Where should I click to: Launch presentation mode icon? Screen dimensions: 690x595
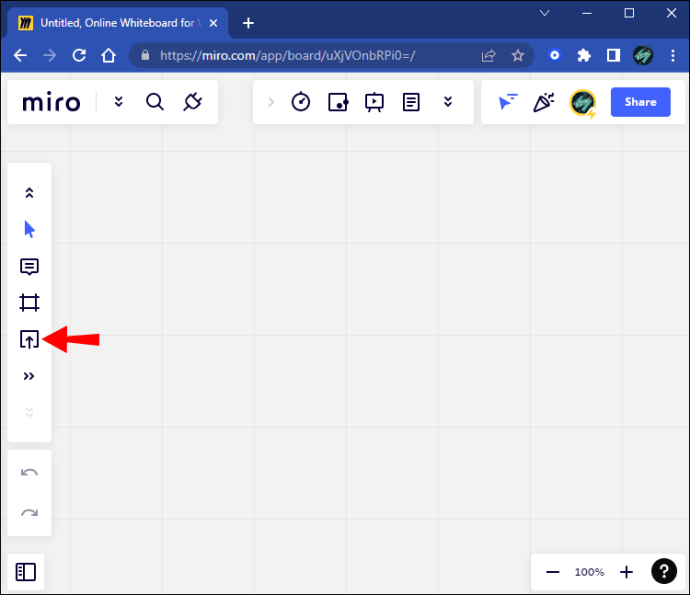pyautogui.click(x=374, y=102)
